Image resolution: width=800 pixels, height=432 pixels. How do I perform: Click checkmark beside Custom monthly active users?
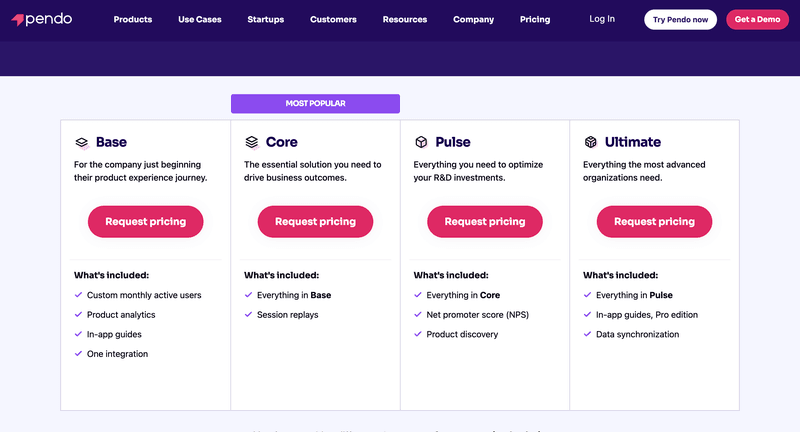pos(78,295)
